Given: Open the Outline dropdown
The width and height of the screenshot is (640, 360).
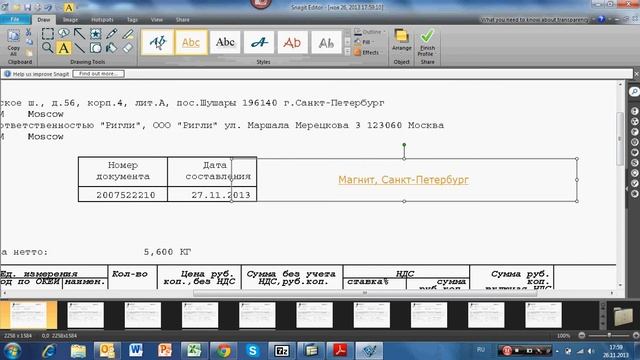Looking at the screenshot, I should pos(369,32).
